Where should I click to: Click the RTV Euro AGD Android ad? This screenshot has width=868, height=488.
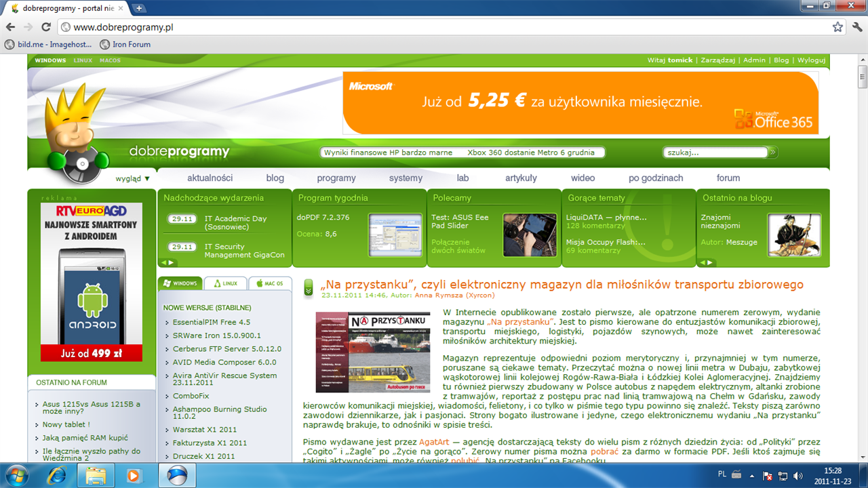(x=92, y=282)
